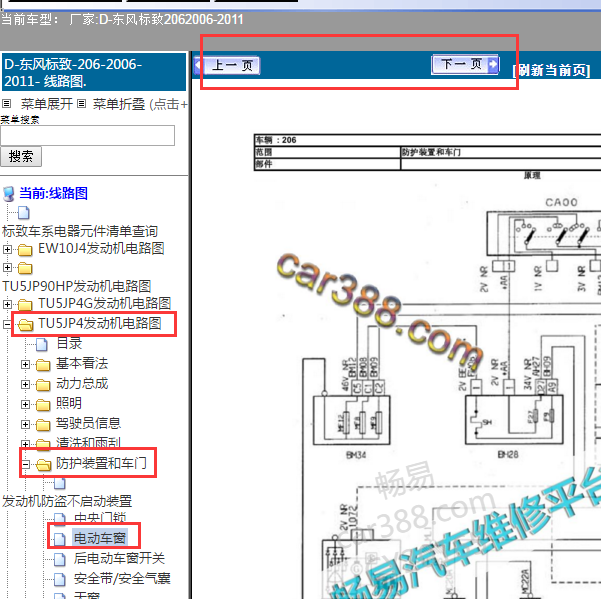601x599 pixels.
Task: Click the 搜索 search button
Action: pyautogui.click(x=21, y=156)
